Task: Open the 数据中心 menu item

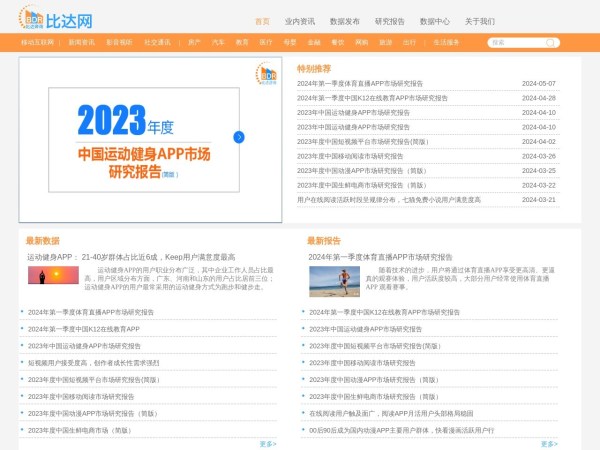Action: tap(434, 21)
